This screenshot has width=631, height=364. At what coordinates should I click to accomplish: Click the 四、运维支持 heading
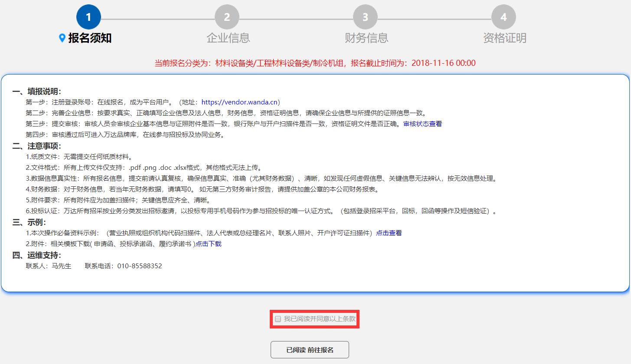tap(37, 255)
